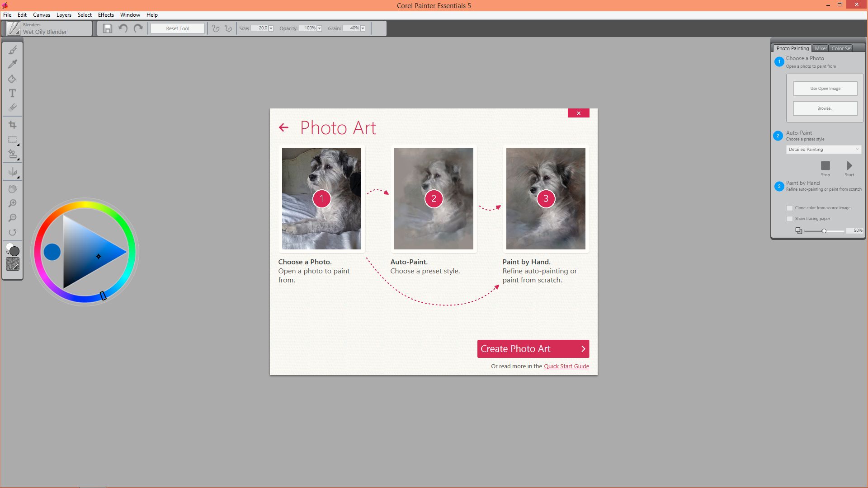Switch to the Mixer tab

[821, 48]
